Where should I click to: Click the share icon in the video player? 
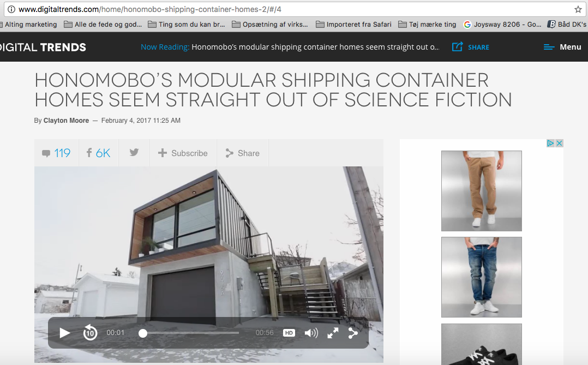click(353, 333)
